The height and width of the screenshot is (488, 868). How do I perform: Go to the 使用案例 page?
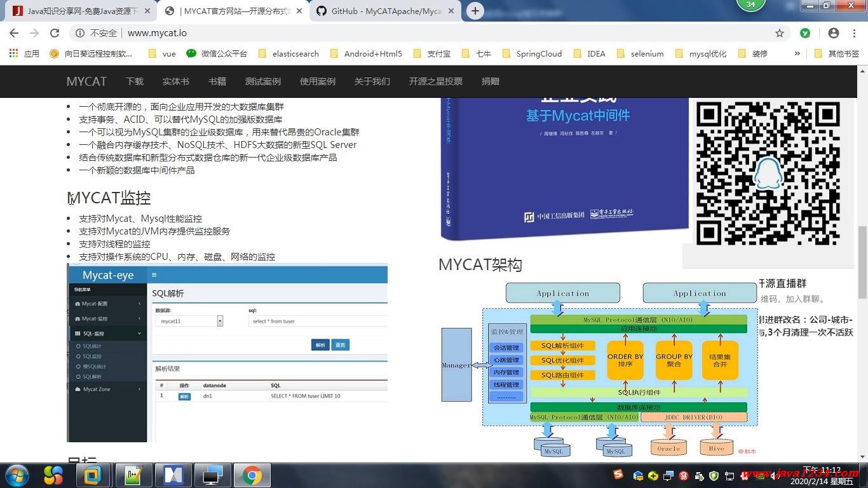point(318,81)
